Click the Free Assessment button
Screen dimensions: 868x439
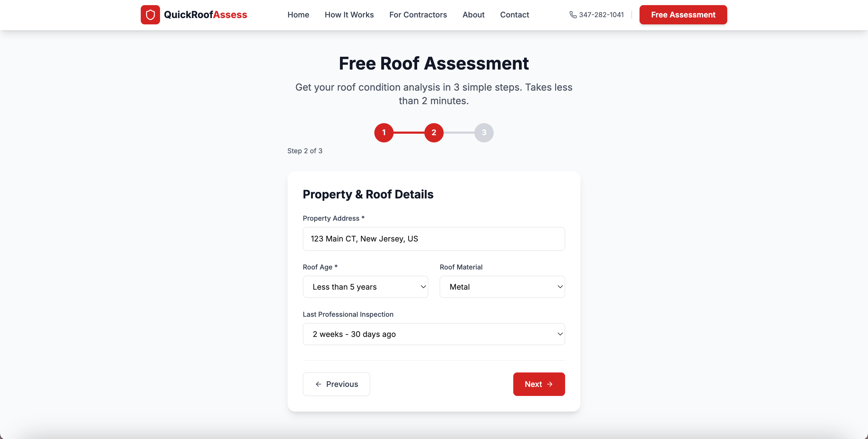pos(683,14)
